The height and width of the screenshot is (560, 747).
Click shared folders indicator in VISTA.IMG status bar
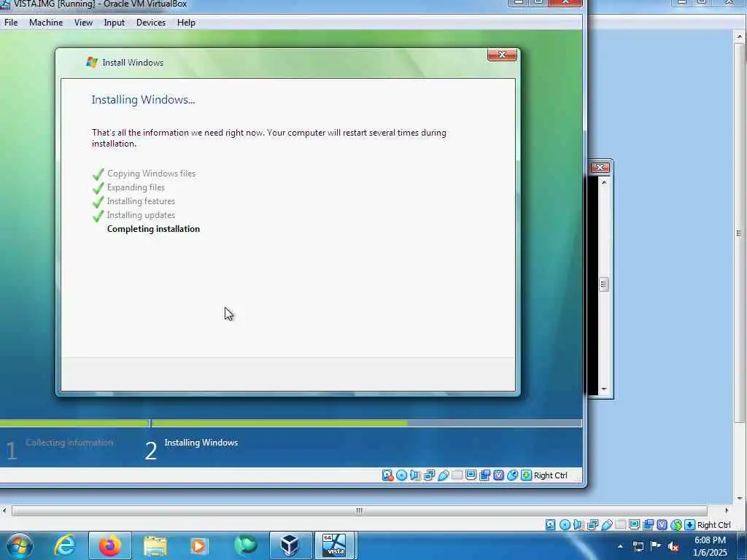(457, 475)
